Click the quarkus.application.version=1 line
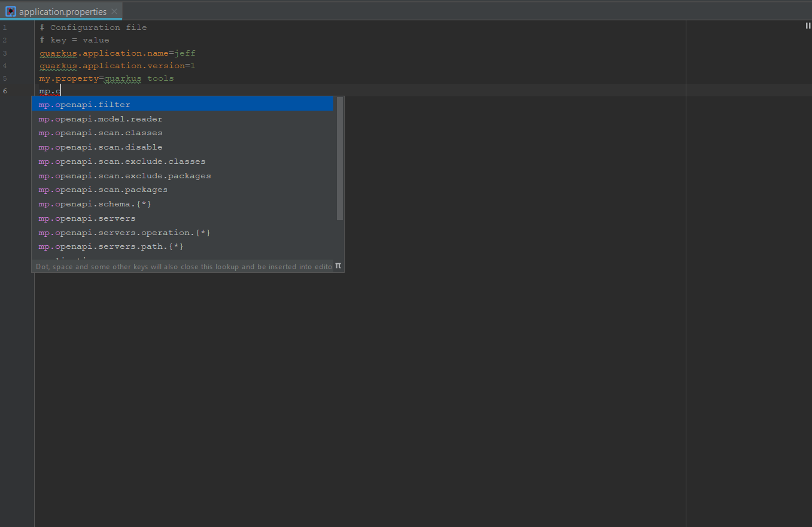The image size is (812, 527). [118, 66]
